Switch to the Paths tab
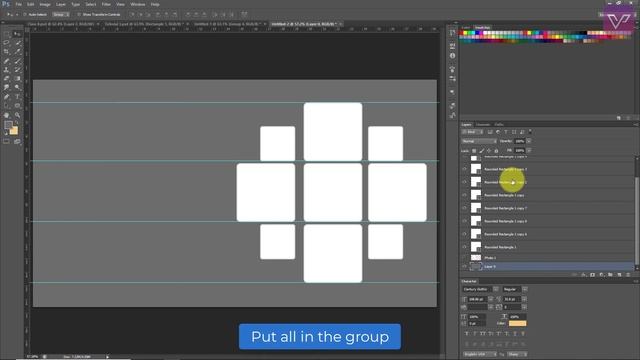 [x=499, y=124]
